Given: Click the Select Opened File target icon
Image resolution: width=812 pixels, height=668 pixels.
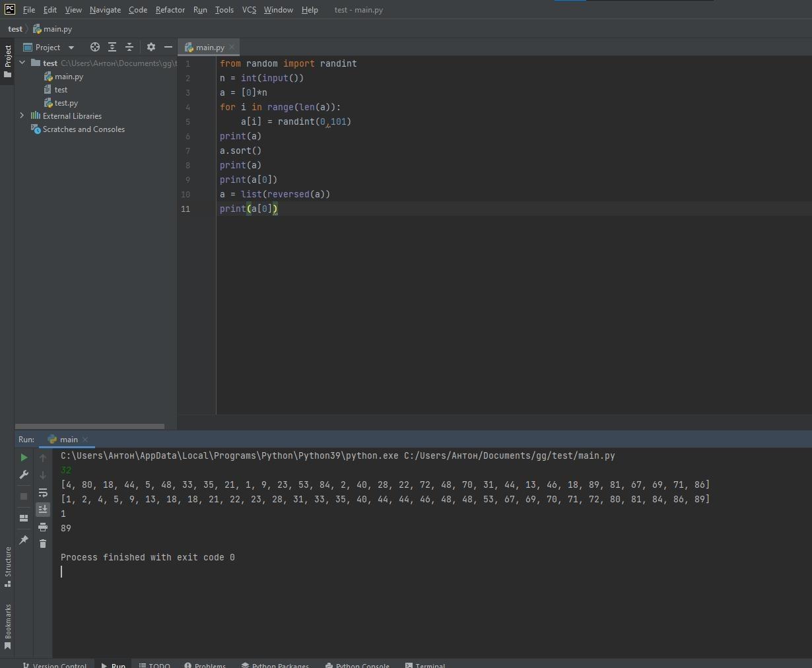Looking at the screenshot, I should (x=95, y=47).
